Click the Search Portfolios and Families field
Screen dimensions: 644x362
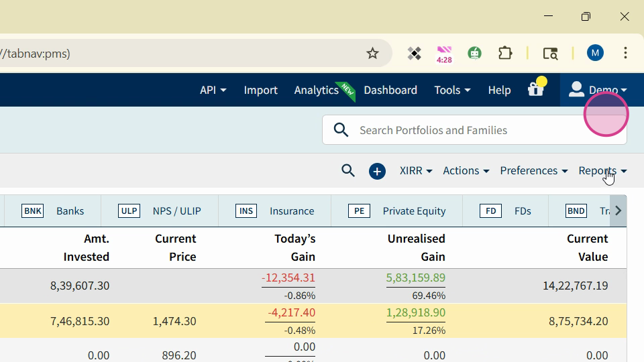[474, 130]
